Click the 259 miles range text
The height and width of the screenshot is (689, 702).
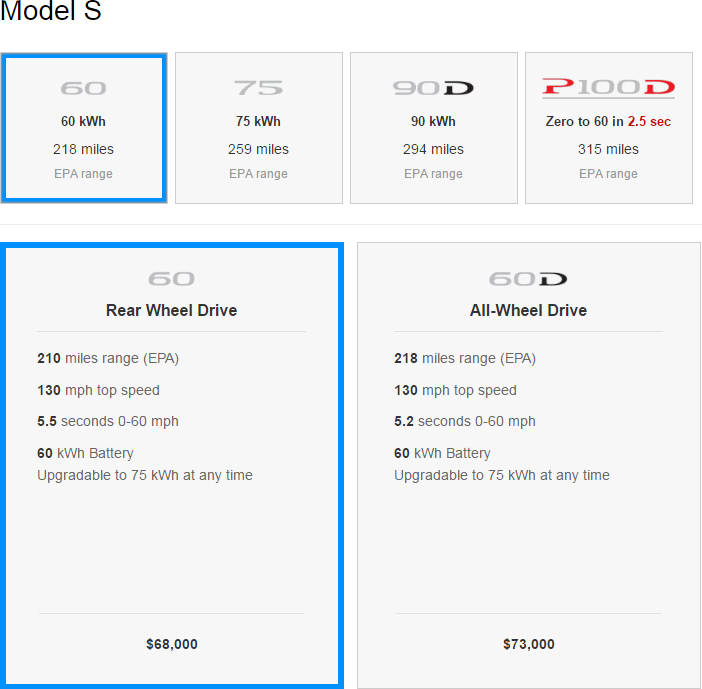[x=258, y=149]
